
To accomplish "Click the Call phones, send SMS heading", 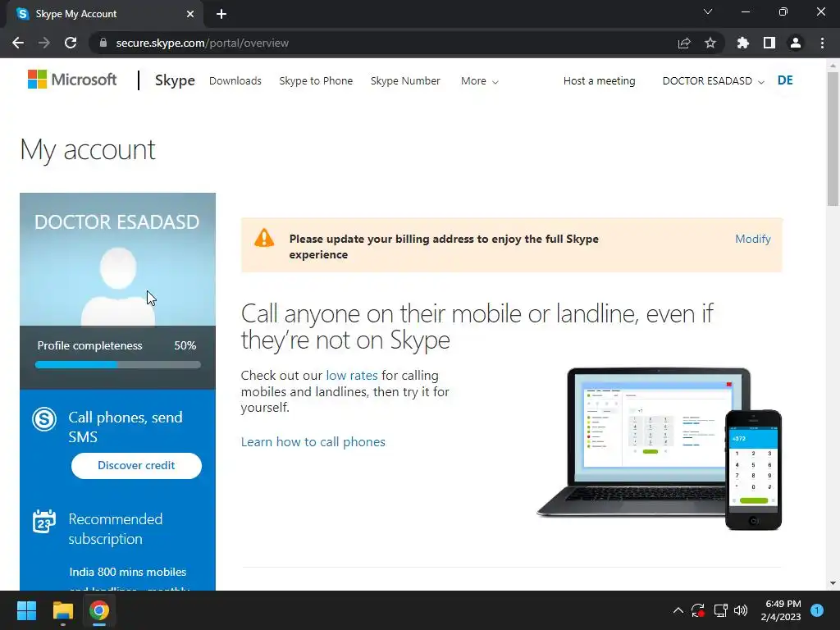I will point(126,427).
